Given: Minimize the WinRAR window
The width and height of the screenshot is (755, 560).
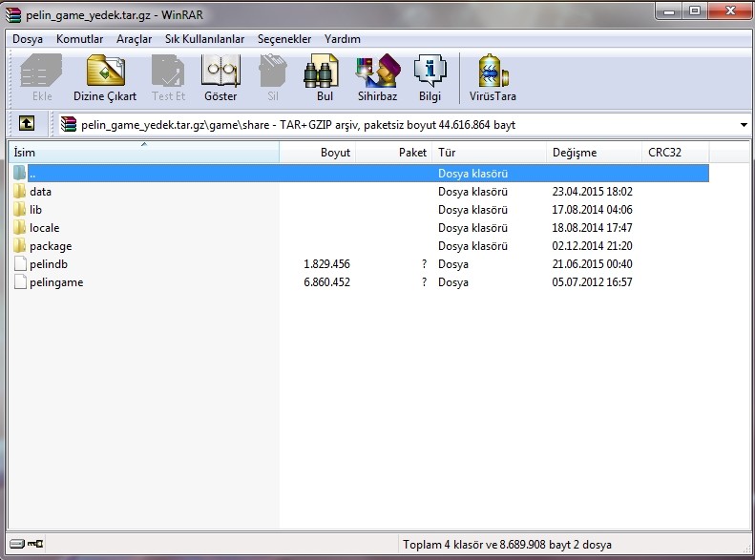Looking at the screenshot, I should coord(669,11).
